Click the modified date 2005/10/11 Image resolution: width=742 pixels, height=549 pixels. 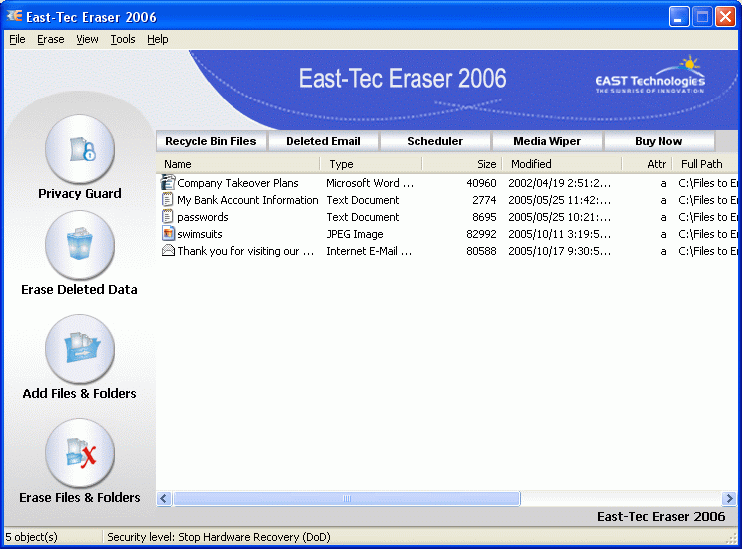click(x=559, y=234)
